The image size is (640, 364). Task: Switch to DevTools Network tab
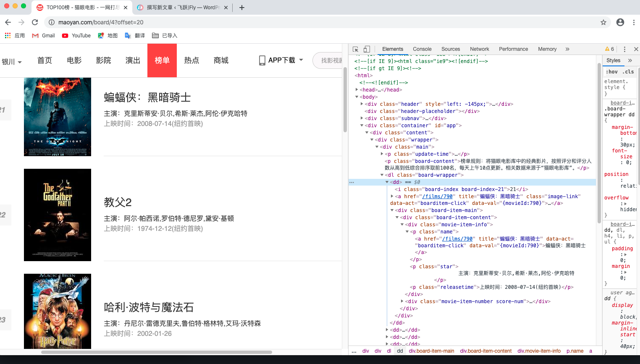(480, 49)
